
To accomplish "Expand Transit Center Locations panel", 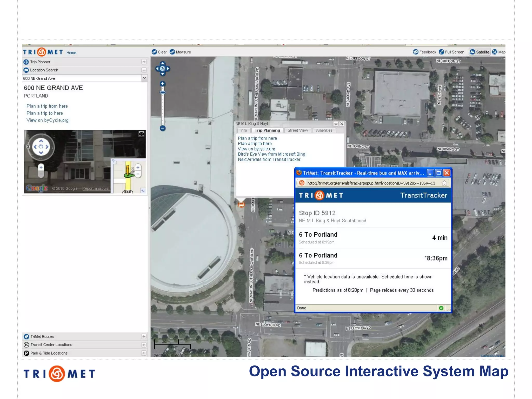I will 144,345.
